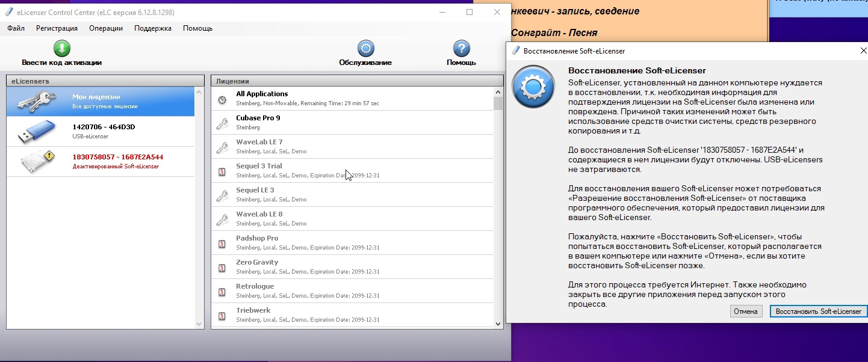The image size is (868, 362).
Task: Open the Помощь menu in the menu bar
Action: pos(197,28)
